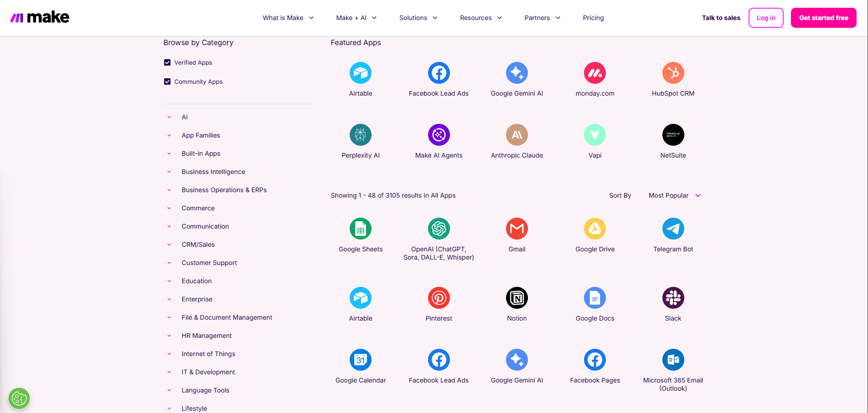This screenshot has height=413, width=868.
Task: Click the Anthropic Claude featured app icon
Action: click(517, 135)
